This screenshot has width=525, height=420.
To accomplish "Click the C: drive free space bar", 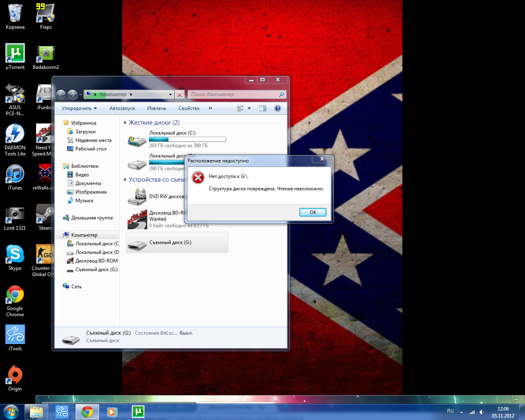I will pos(187,139).
